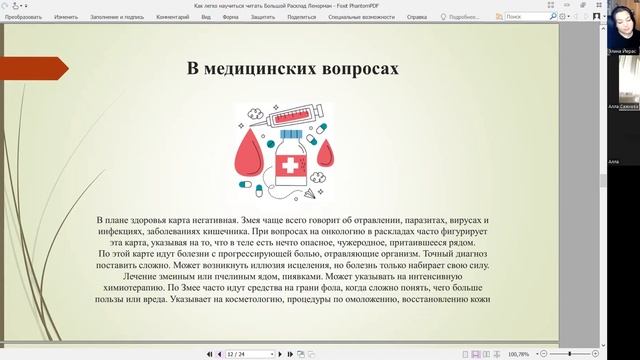Click the Подробнее lightbulb tell-me field
This screenshot has width=640, height=360.
460,17
